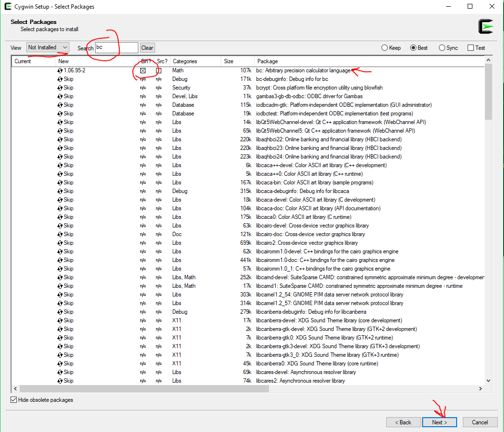Image resolution: width=504 pixels, height=432 pixels.
Task: Click Skip icon next to libaqhbci23
Action: 60,148
